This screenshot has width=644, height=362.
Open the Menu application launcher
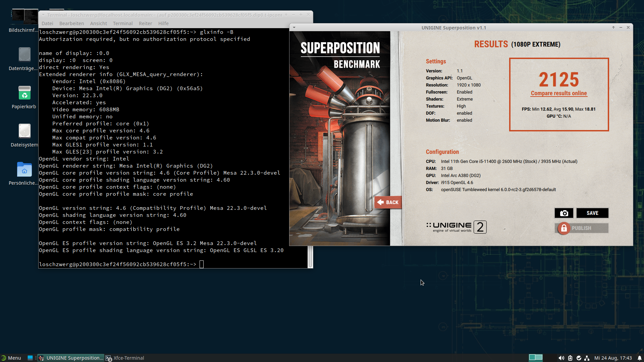pyautogui.click(x=11, y=358)
